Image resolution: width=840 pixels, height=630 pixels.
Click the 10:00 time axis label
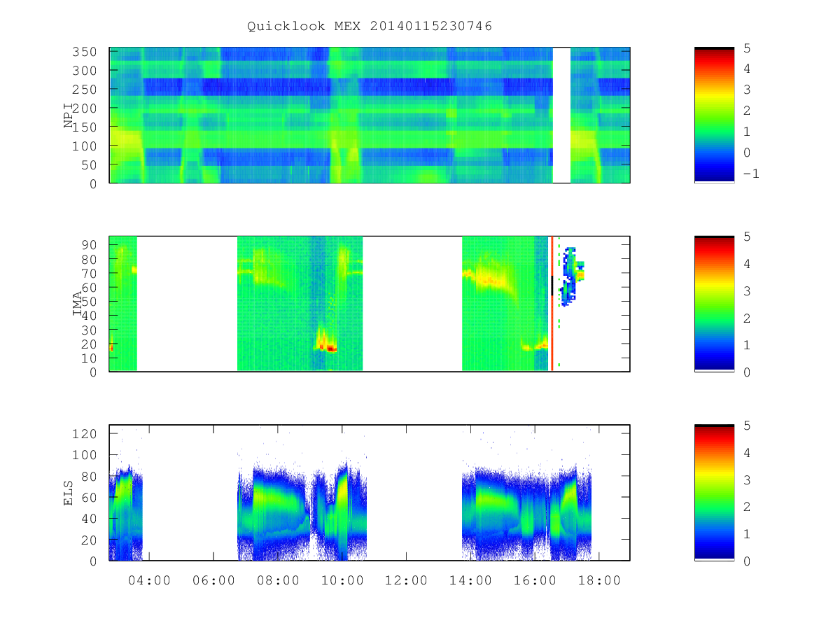coord(342,580)
